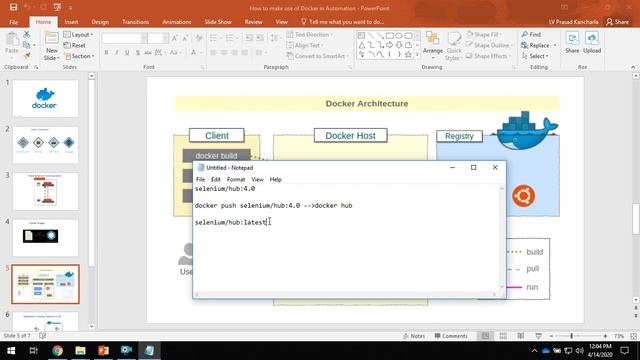Click Find in Editing group
640x360 pixels.
[531, 35]
